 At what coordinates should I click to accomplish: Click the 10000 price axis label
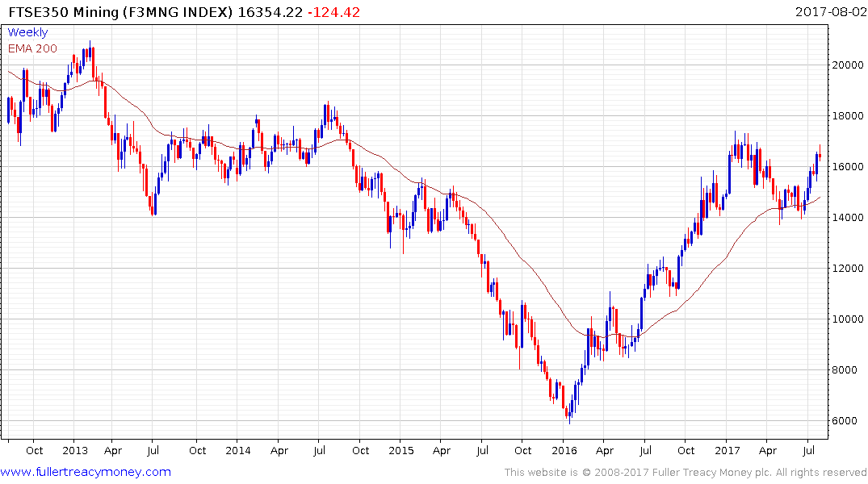tap(848, 319)
